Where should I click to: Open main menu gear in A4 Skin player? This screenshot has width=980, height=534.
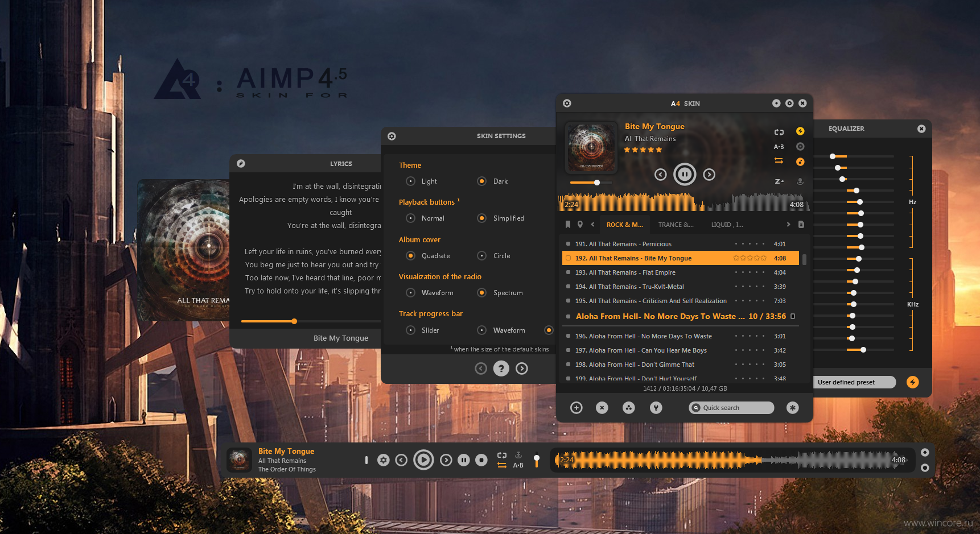point(567,104)
